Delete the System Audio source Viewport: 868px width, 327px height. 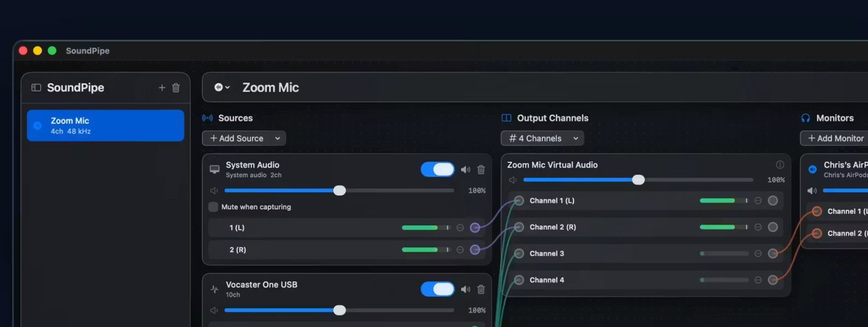click(481, 169)
